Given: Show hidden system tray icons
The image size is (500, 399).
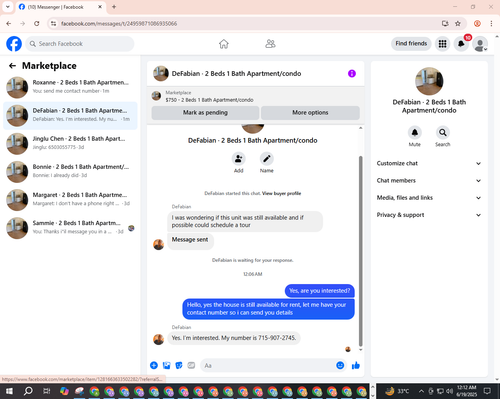Looking at the screenshot, I should (x=421, y=391).
